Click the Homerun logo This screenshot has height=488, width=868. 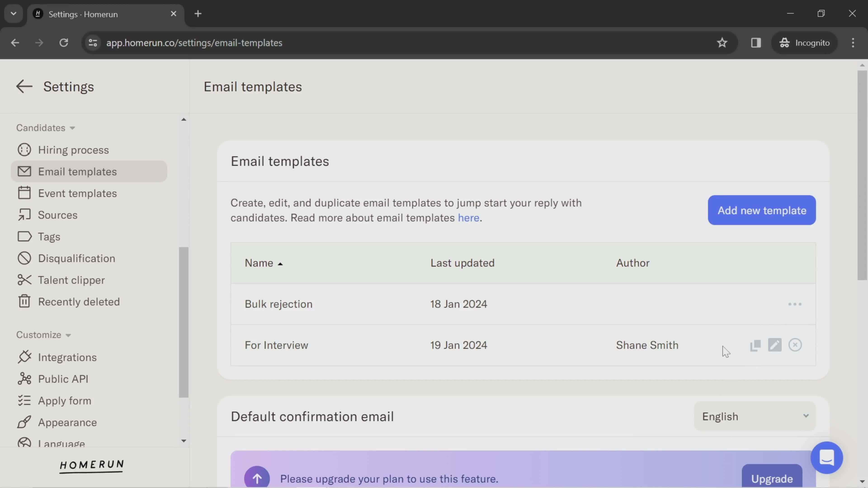[x=92, y=466]
